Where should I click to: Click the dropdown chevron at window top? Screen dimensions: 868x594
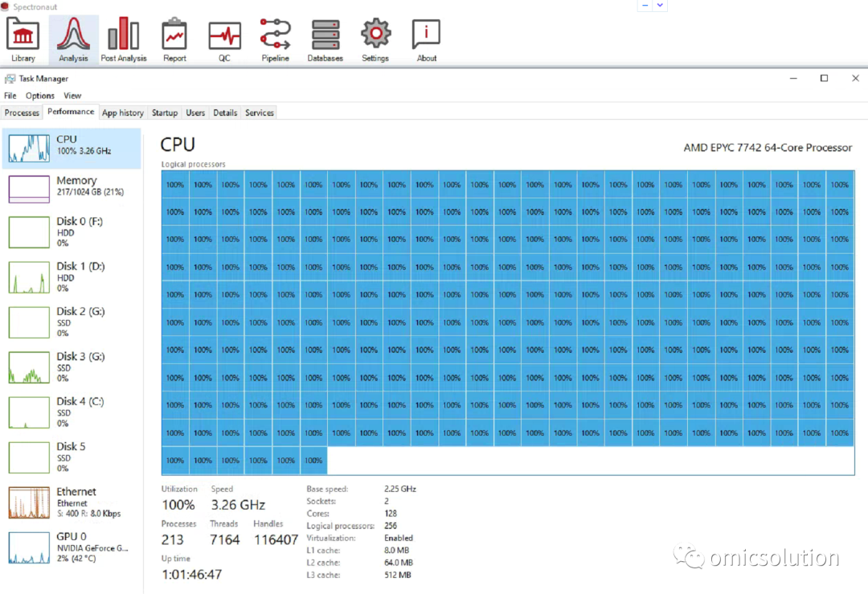660,5
